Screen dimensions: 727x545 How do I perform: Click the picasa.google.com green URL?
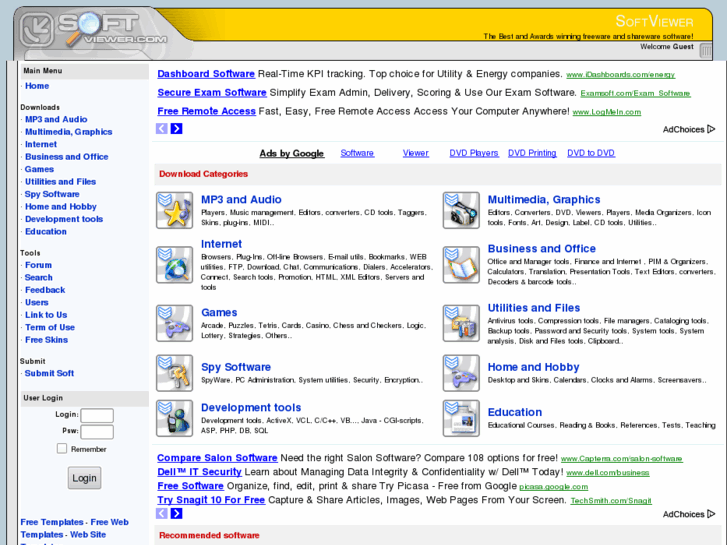pyautogui.click(x=554, y=487)
